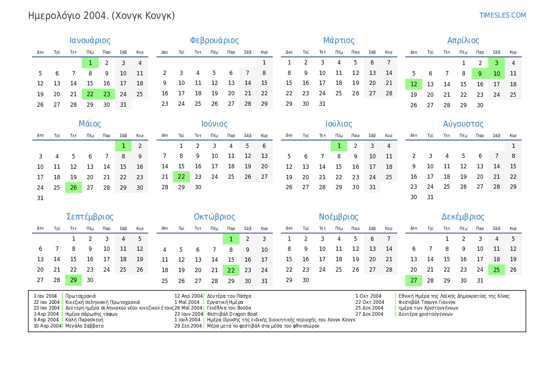Click the Πέμ header under Ιούνιος
This screenshot has height=392, width=554.
point(215,136)
